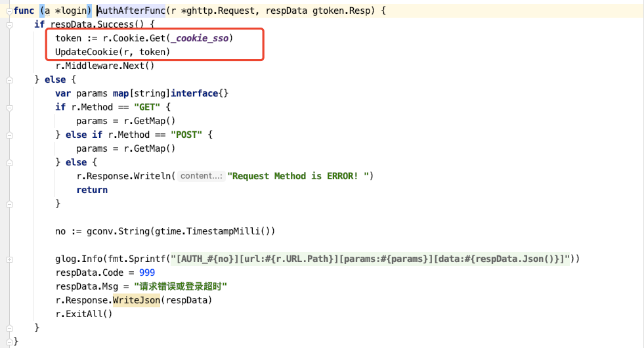Click the 'r.Response.Writeln' call
644x348 pixels.
[x=123, y=176]
